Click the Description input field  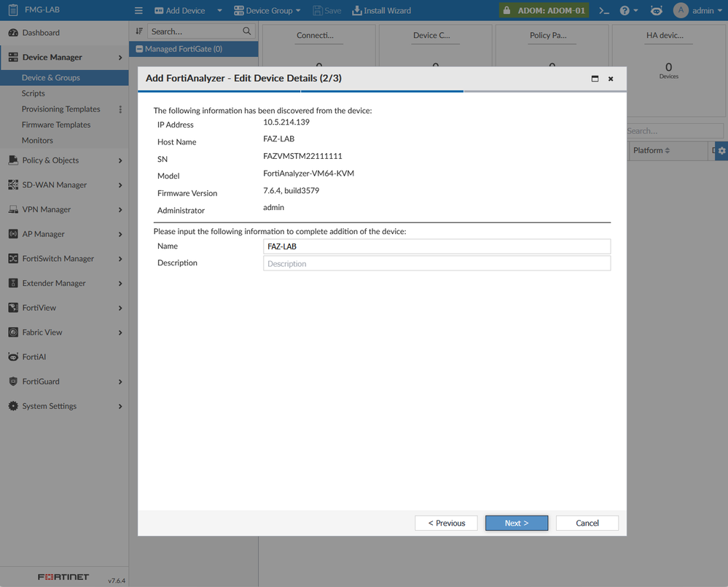point(437,263)
